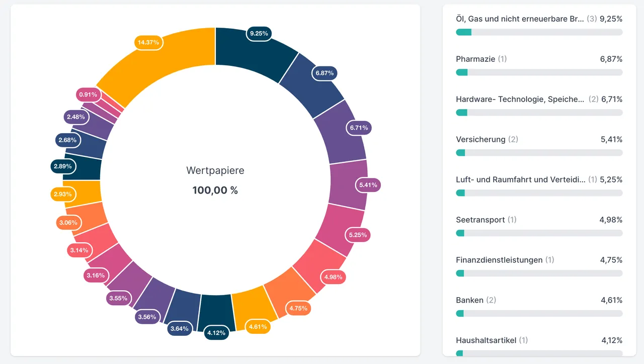Select the 3.56% label badge

(148, 317)
